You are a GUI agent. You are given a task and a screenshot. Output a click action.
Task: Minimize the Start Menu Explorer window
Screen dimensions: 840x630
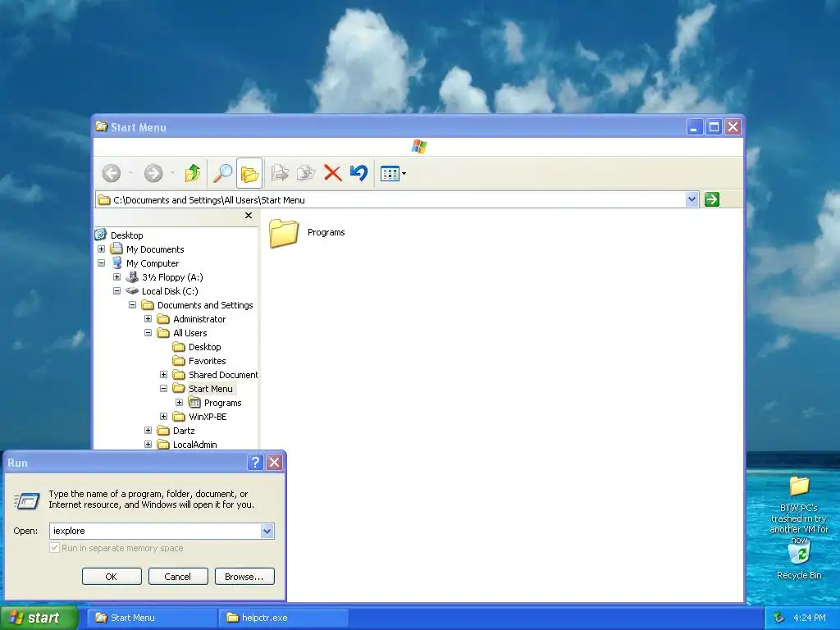[x=695, y=127]
